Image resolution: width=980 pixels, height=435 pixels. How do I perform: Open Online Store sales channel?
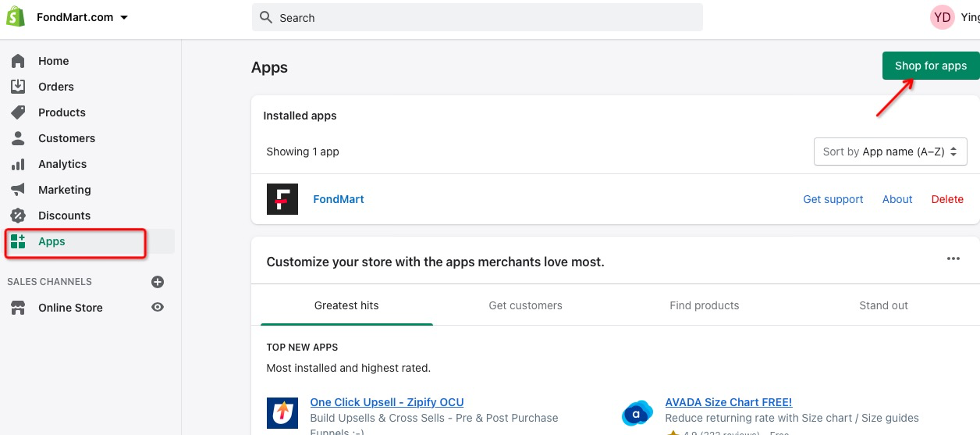(x=70, y=308)
